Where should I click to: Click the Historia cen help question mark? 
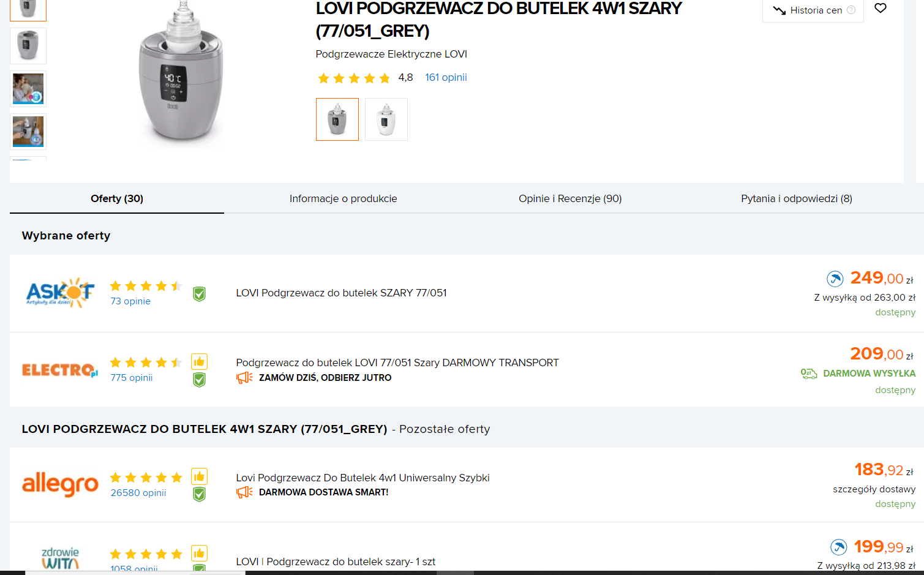coord(851,10)
